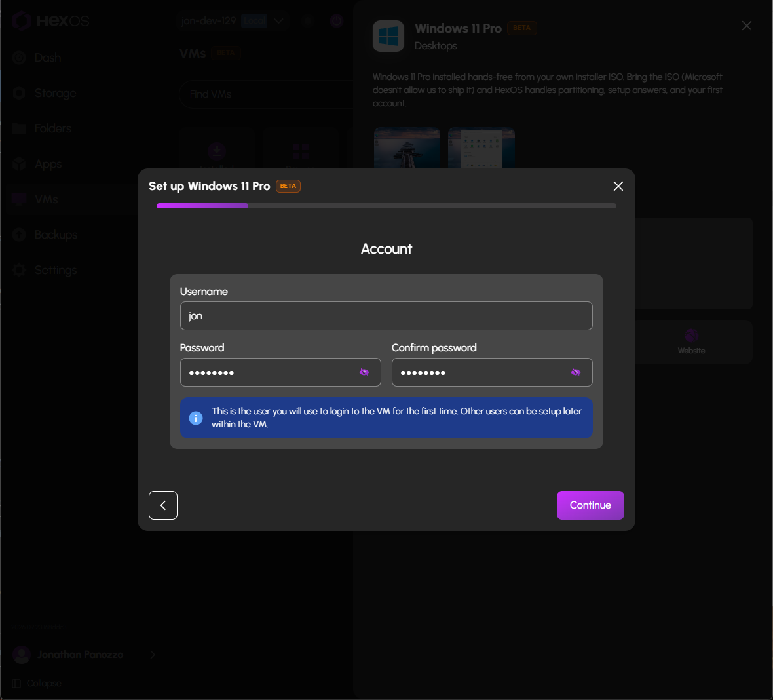Open Settings in the sidebar
The width and height of the screenshot is (773, 700).
coord(56,270)
